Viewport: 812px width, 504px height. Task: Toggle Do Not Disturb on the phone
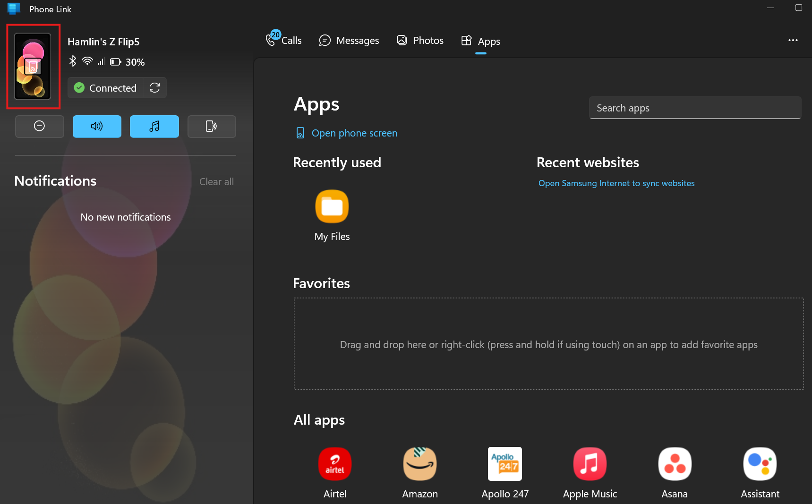pyautogui.click(x=40, y=126)
